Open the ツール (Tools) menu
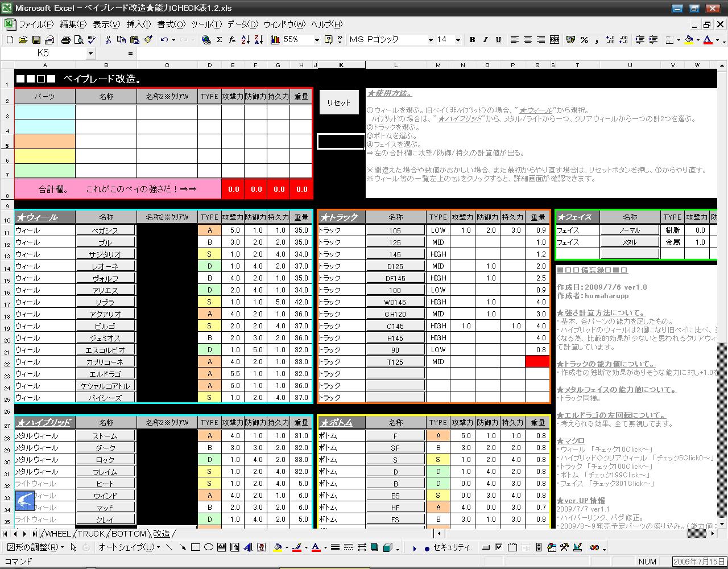The width and height of the screenshot is (728, 569). (x=206, y=24)
